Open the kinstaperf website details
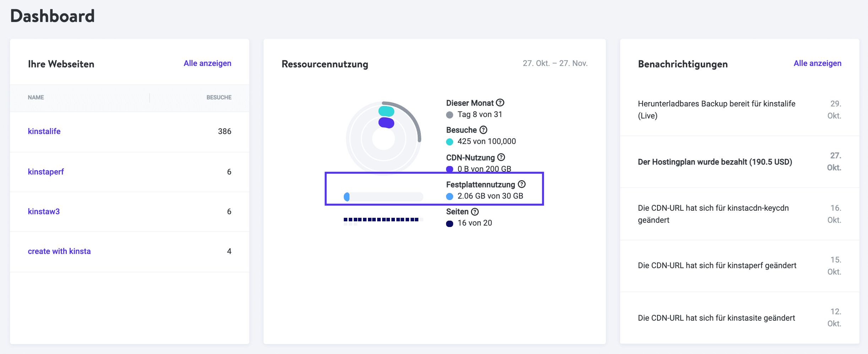 [x=46, y=172]
